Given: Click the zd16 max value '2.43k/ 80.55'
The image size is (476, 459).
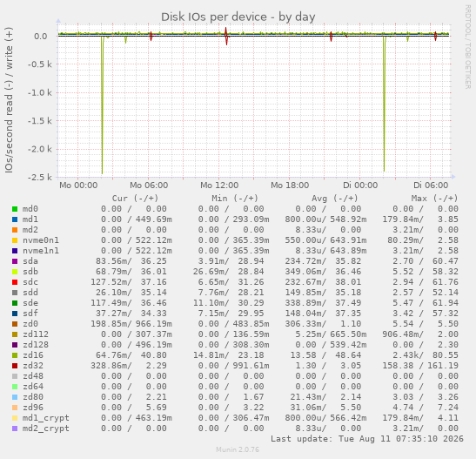Looking at the screenshot, I should [x=426, y=355].
